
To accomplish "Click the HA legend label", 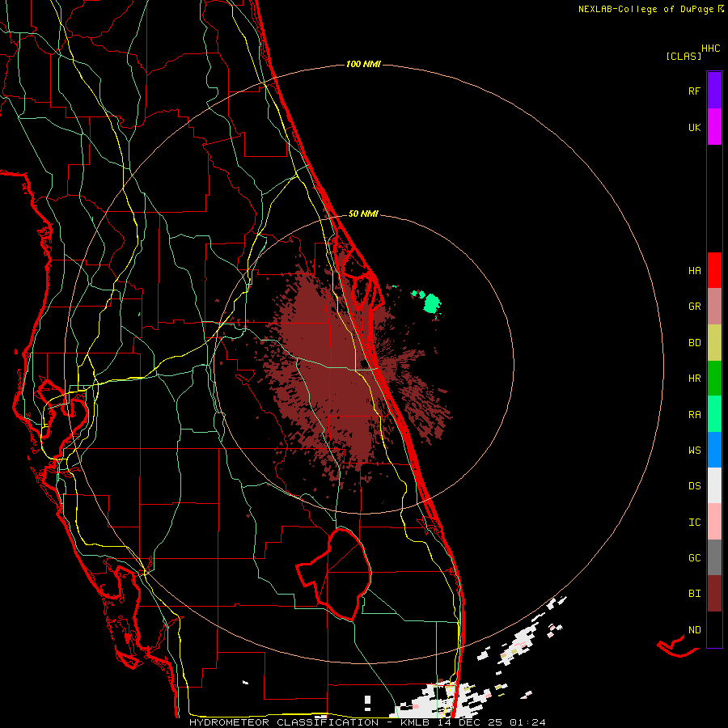I will 694,271.
